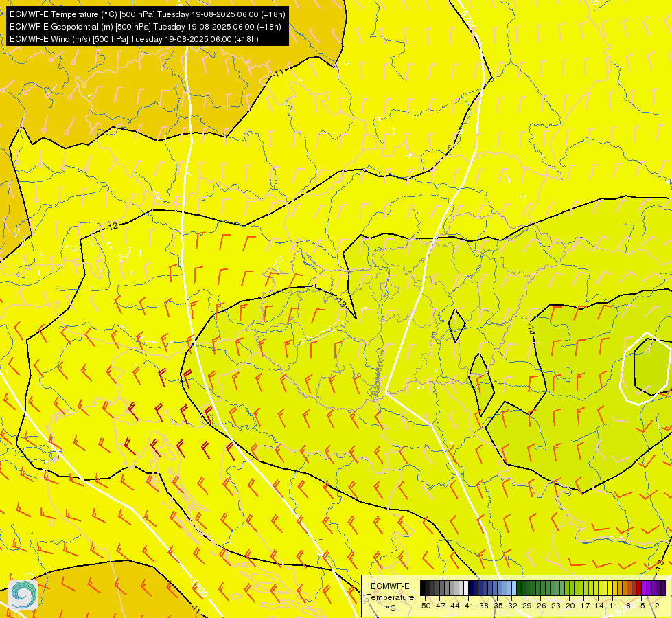Pick the white swatch just before -41 in the legend
Viewport: 672px width, 618px height.
(466, 588)
